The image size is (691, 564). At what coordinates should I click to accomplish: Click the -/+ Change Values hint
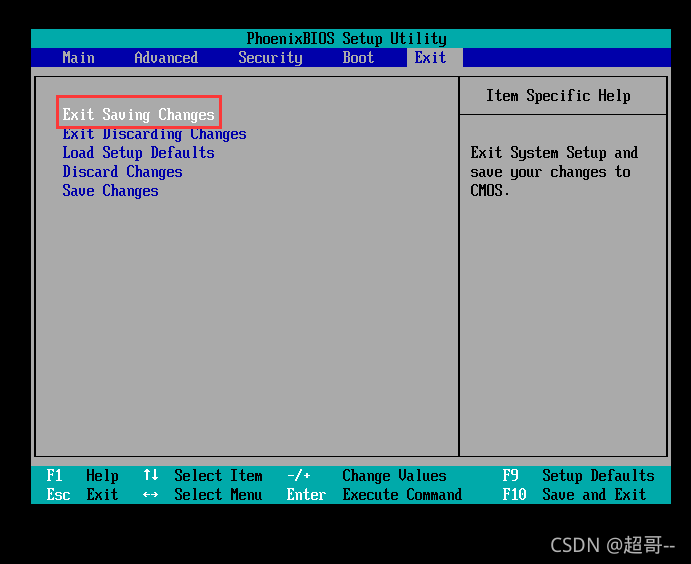point(367,475)
